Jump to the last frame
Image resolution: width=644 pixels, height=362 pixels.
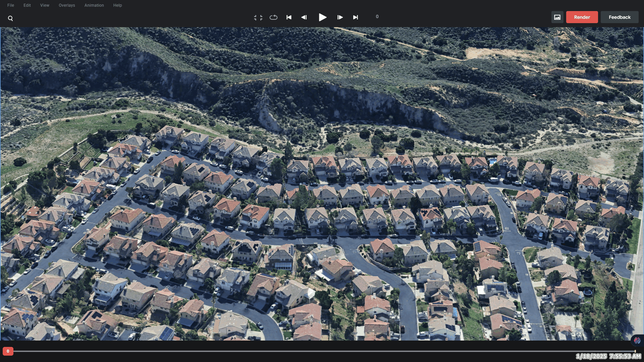tap(356, 17)
